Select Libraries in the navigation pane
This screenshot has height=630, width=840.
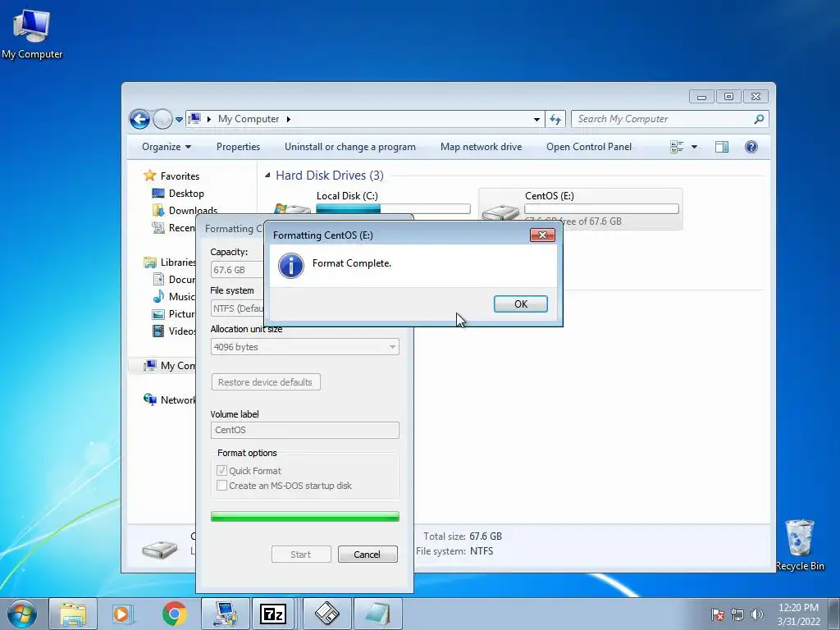178,262
